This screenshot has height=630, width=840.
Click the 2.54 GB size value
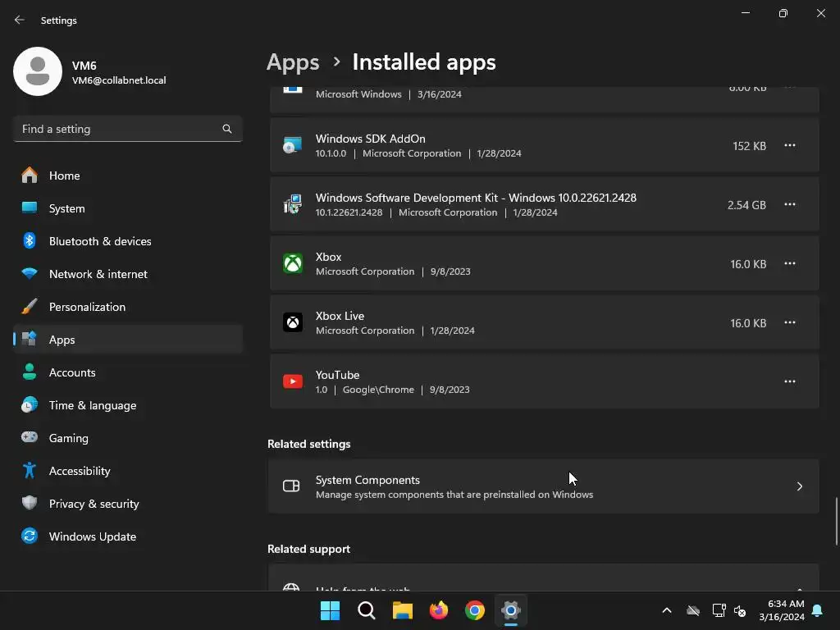(x=746, y=205)
